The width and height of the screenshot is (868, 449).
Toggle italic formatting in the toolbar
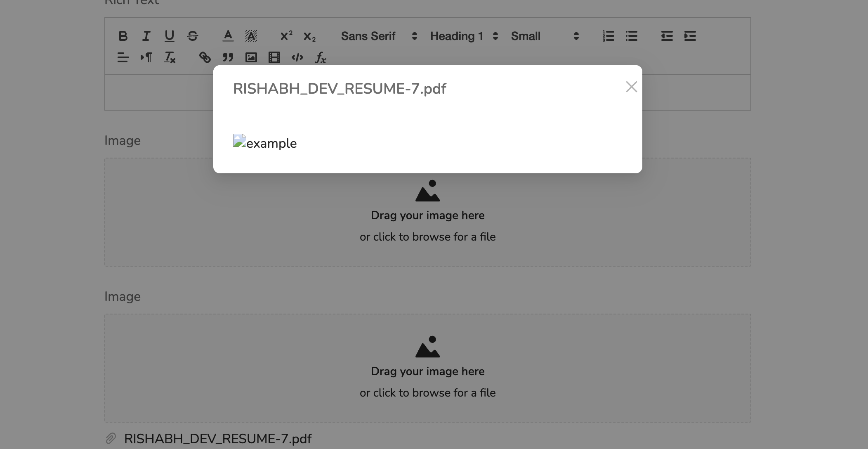click(146, 36)
